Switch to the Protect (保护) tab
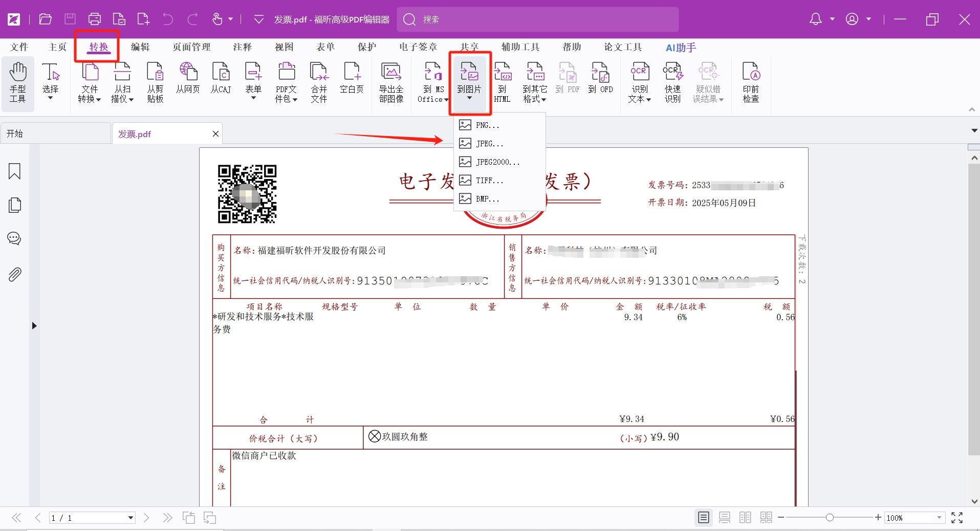The image size is (980, 531). pyautogui.click(x=367, y=47)
